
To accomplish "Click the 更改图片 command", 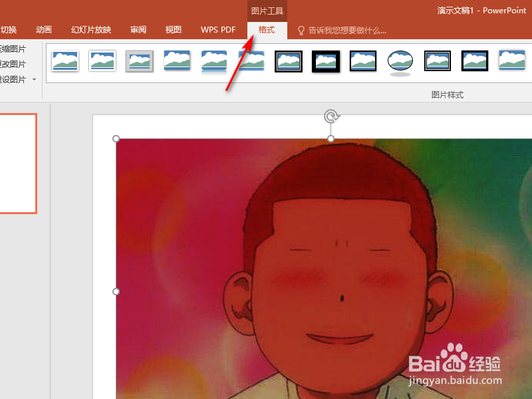I will (x=13, y=64).
